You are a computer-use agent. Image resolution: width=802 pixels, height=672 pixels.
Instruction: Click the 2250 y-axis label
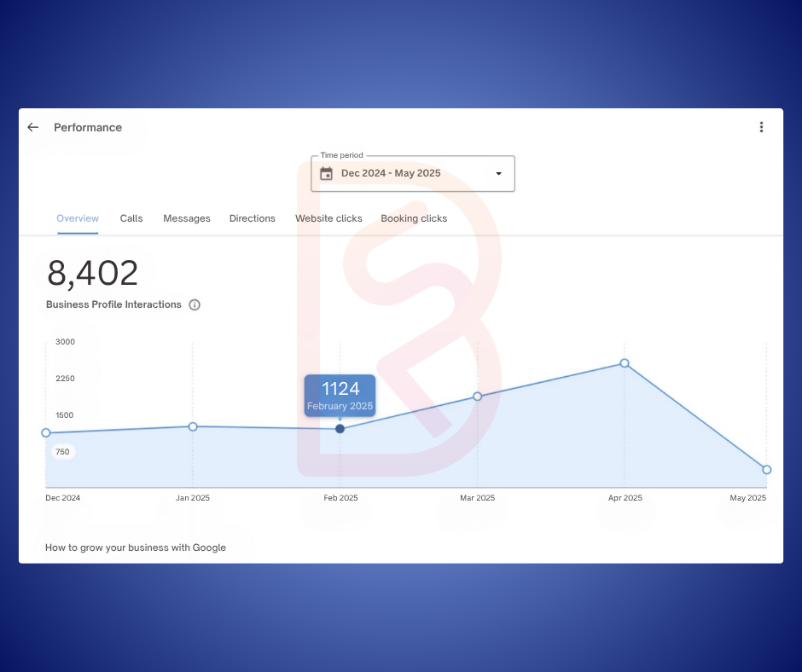pyautogui.click(x=65, y=379)
